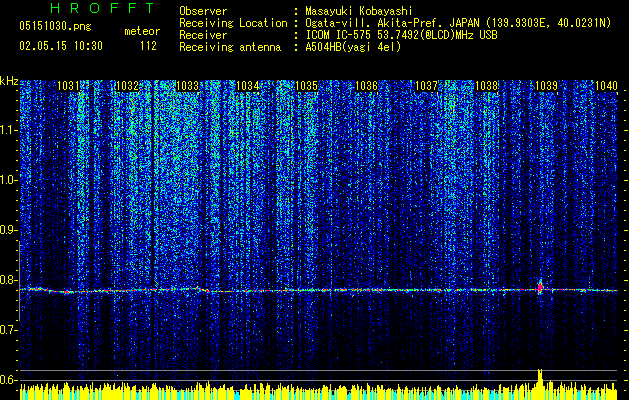Click the A504HB(yagi 4el) antenna value
629x400 pixels.
click(x=353, y=47)
